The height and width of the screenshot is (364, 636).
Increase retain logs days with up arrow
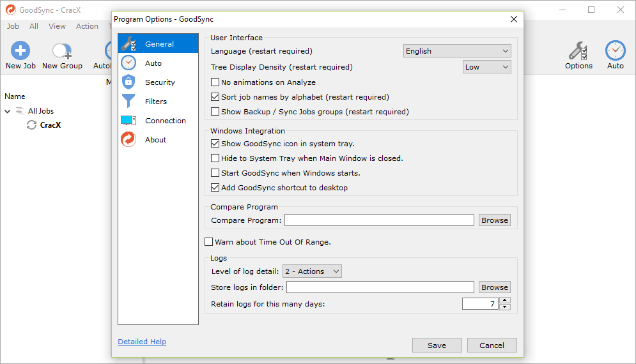click(504, 300)
